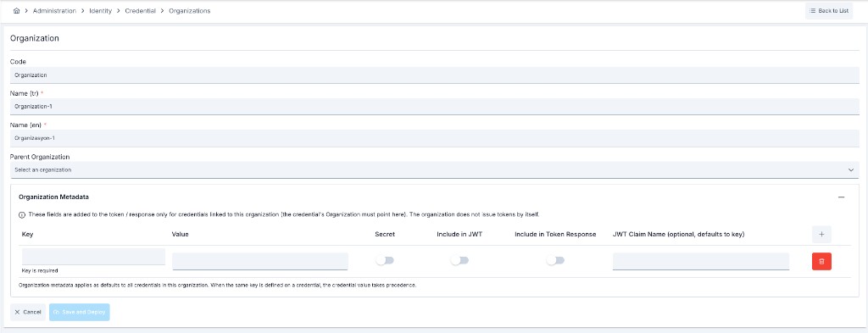Click the 'Organization' page heading

[x=34, y=39]
